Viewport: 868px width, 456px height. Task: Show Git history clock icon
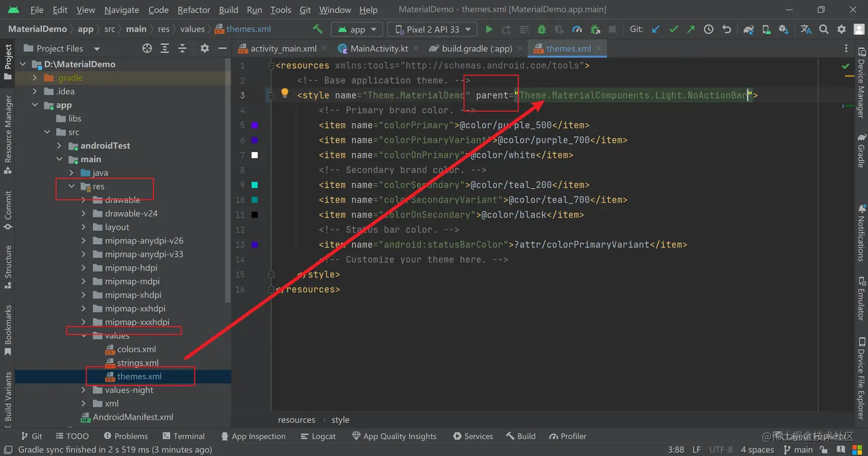(708, 29)
